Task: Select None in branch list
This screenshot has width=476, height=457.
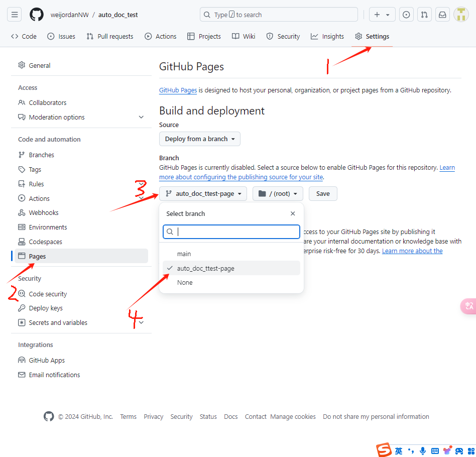Action: (231, 282)
